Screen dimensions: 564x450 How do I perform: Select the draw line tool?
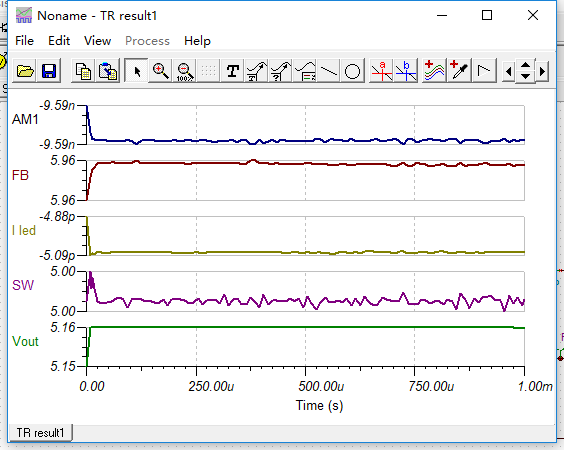click(328, 71)
